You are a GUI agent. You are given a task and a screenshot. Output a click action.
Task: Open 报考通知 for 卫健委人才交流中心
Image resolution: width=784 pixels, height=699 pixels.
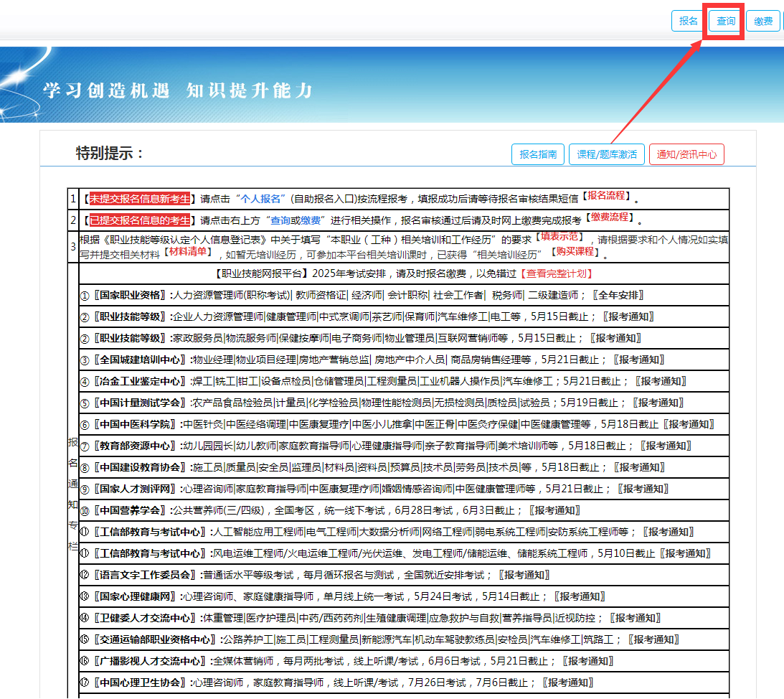pos(636,618)
